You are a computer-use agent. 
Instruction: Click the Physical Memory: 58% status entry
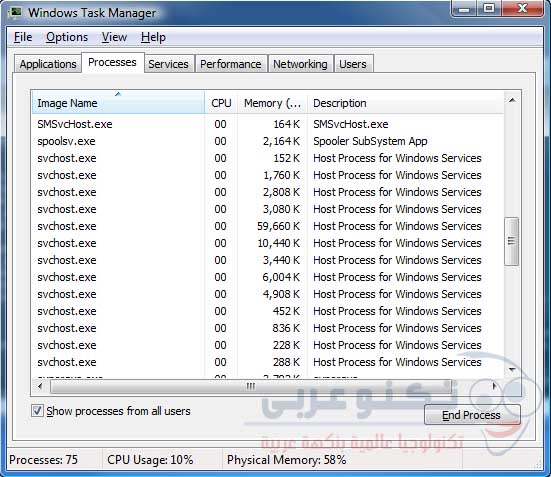(x=286, y=460)
